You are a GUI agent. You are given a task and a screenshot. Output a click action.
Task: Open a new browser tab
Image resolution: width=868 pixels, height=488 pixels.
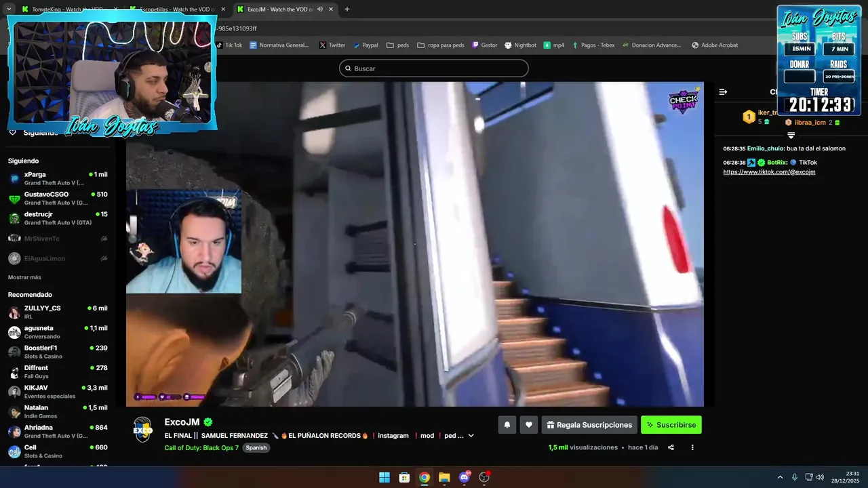[x=347, y=9]
